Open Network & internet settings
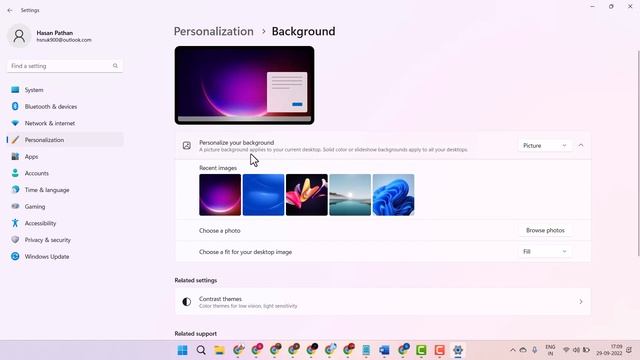Screen dimensions: 640x360 click(64, 123)
